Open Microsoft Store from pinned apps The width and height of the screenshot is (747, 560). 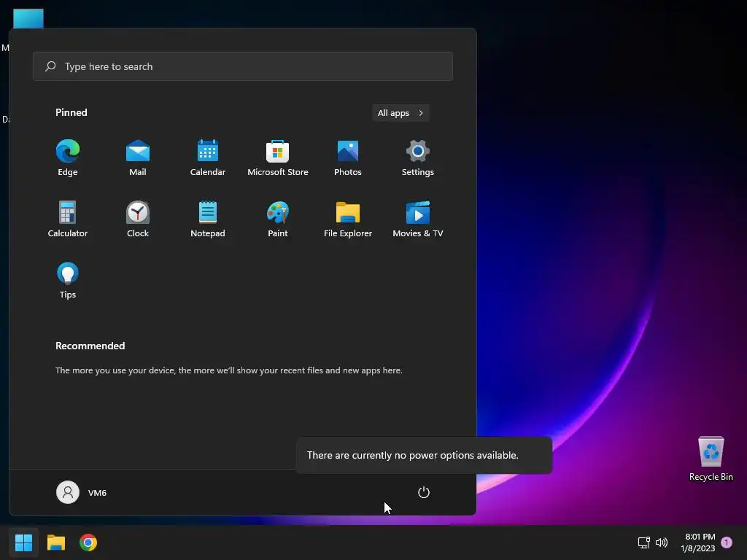(278, 158)
